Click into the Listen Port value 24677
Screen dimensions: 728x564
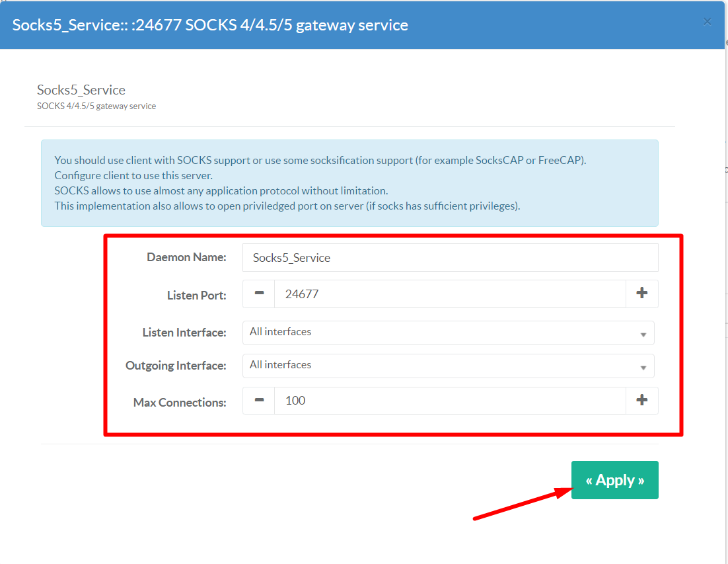(x=449, y=294)
